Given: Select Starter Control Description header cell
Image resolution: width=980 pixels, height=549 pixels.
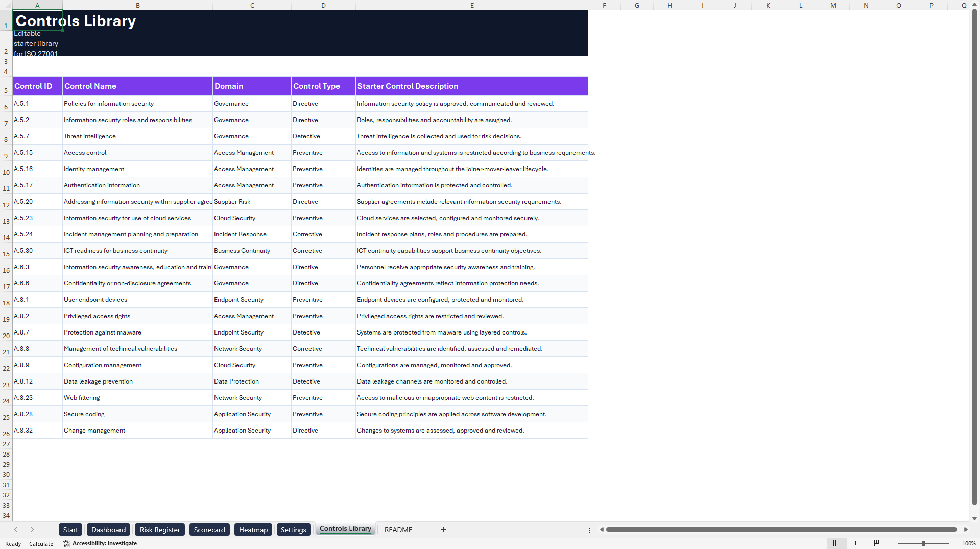Looking at the screenshot, I should coord(472,86).
